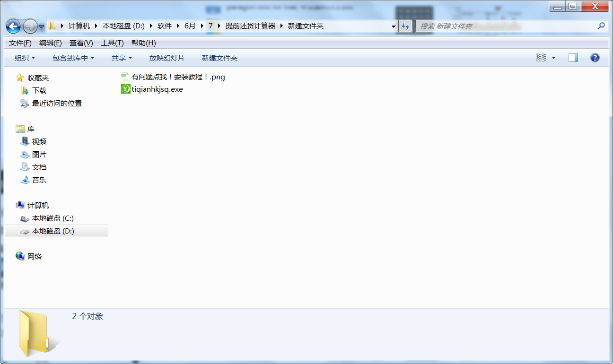The width and height of the screenshot is (613, 364).
Task: Select 新建文件夹 breadcrumb segment
Action: pos(306,26)
